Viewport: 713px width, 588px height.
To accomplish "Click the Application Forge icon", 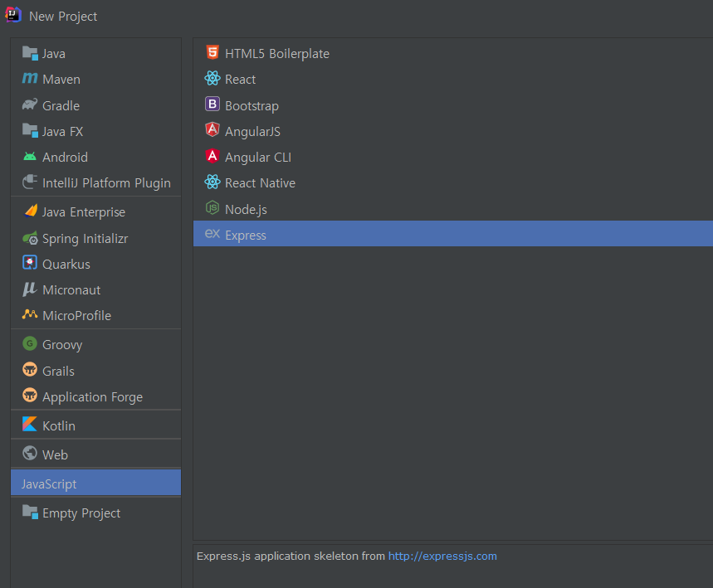I will 30,396.
